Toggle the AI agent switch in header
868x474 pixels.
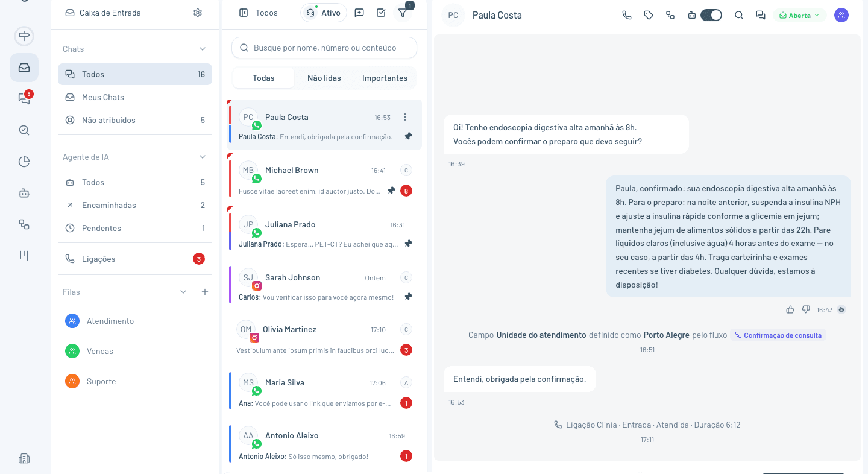pos(711,15)
